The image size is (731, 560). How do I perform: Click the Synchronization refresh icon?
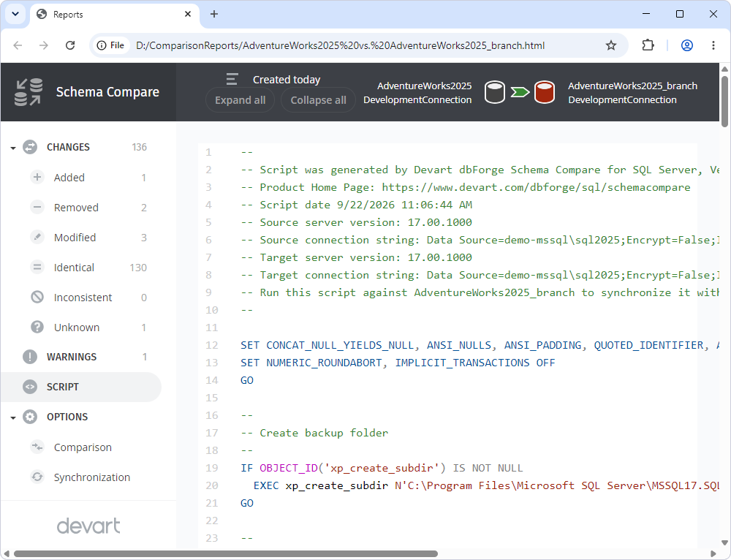pos(37,477)
